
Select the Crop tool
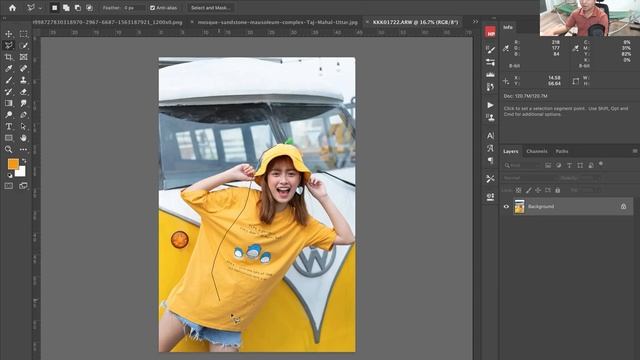click(9, 57)
